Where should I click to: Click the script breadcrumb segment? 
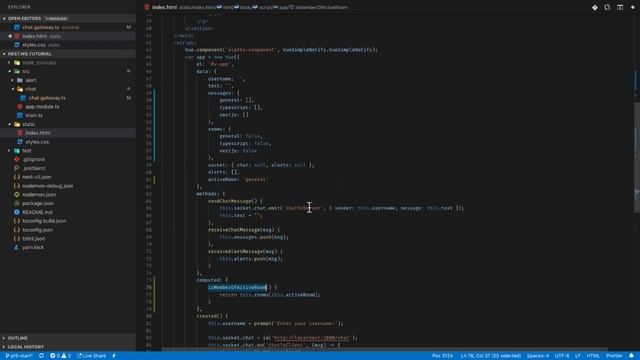point(266,7)
